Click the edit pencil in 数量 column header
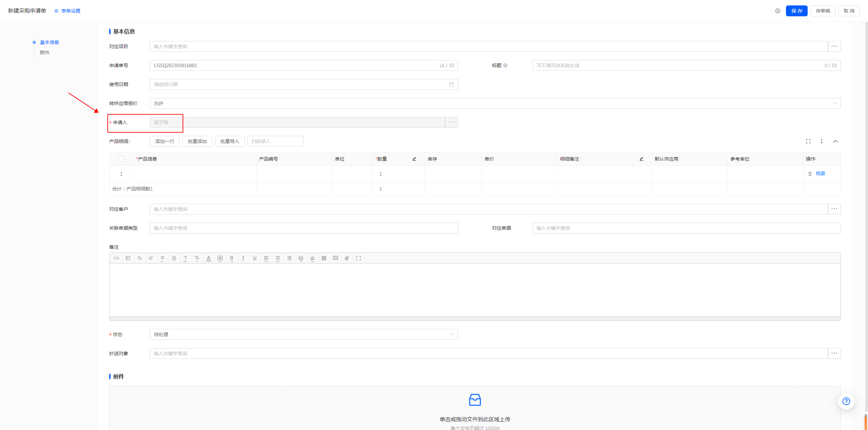 [414, 159]
